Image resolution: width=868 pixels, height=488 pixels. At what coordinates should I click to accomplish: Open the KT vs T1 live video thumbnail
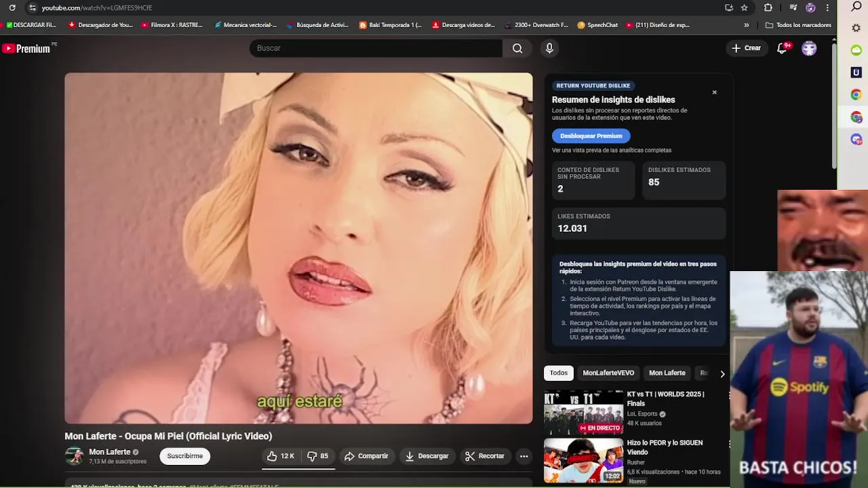click(583, 412)
